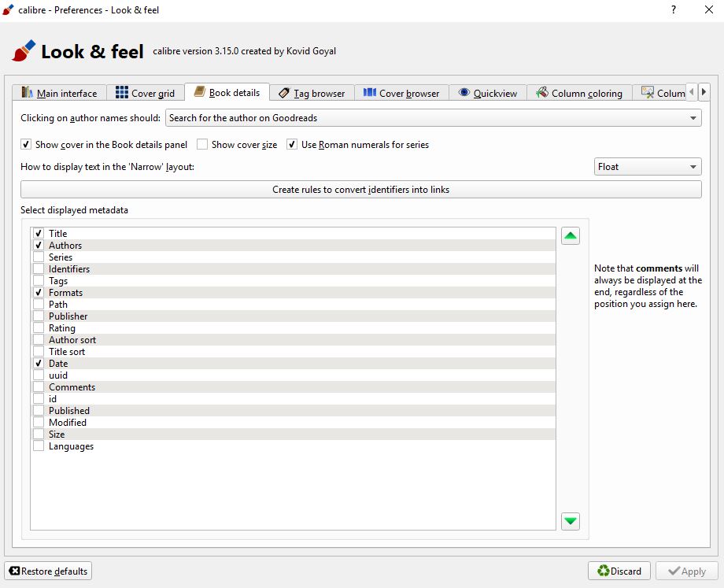
Task: Select the Publisher row in metadata list
Action: coord(68,316)
